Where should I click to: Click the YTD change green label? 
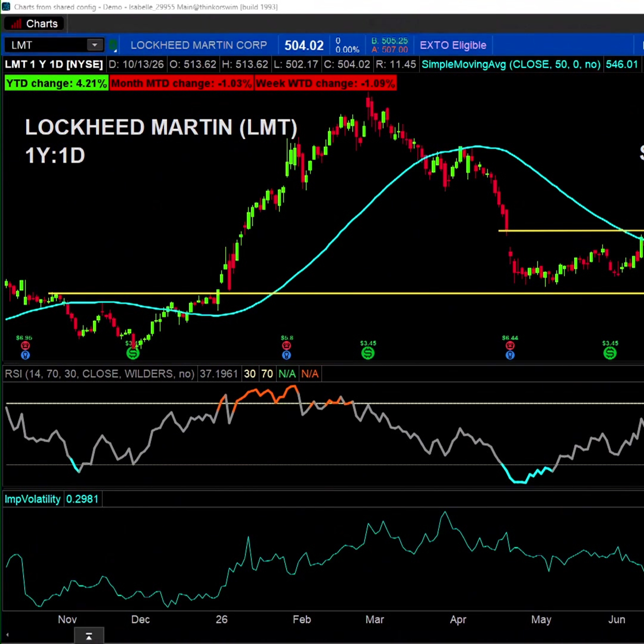tap(56, 83)
